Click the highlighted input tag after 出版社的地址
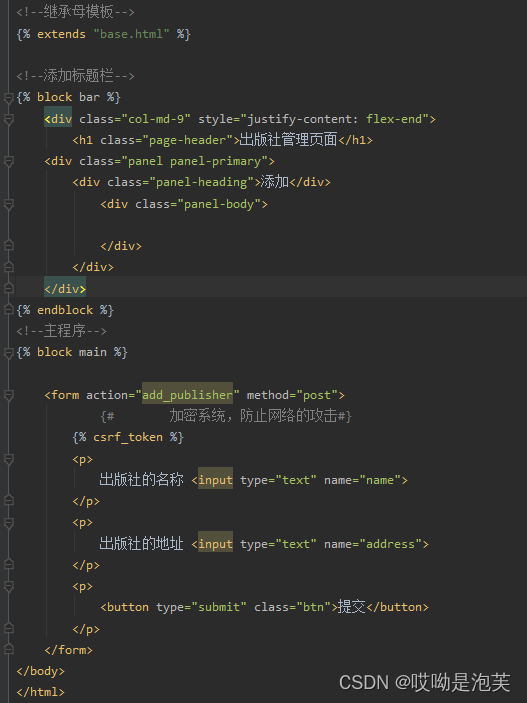 click(215, 544)
